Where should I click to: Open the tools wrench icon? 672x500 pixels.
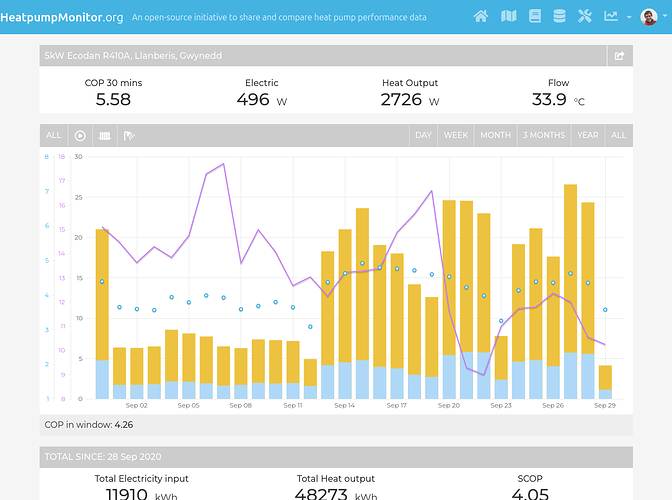pos(585,17)
